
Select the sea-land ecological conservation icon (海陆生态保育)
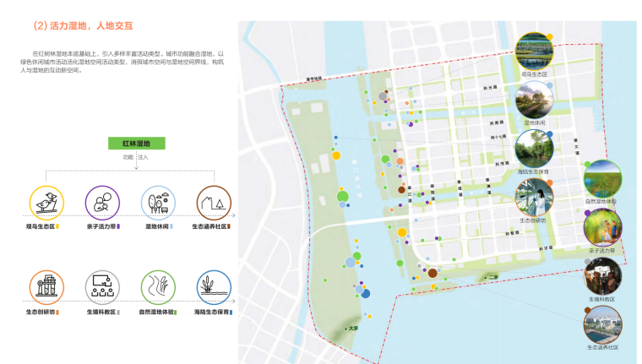[214, 287]
